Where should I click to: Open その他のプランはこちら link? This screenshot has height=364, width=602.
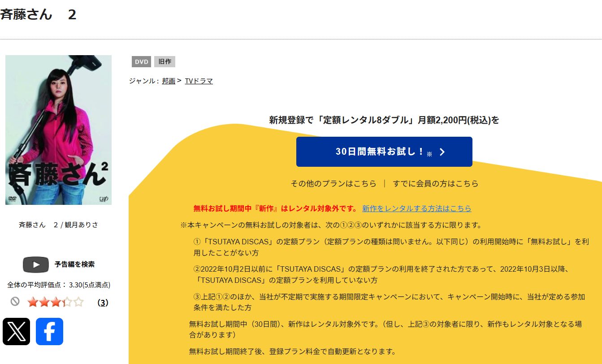tap(333, 183)
